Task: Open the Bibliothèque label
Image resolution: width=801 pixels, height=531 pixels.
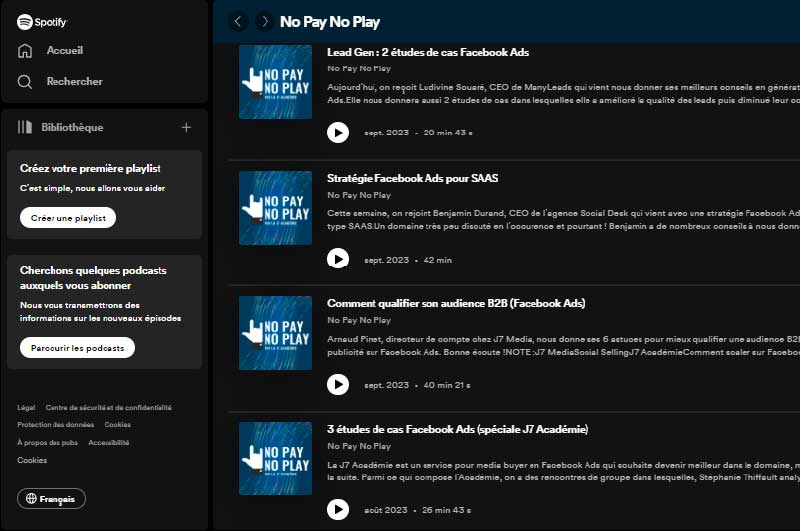Action: pos(72,127)
